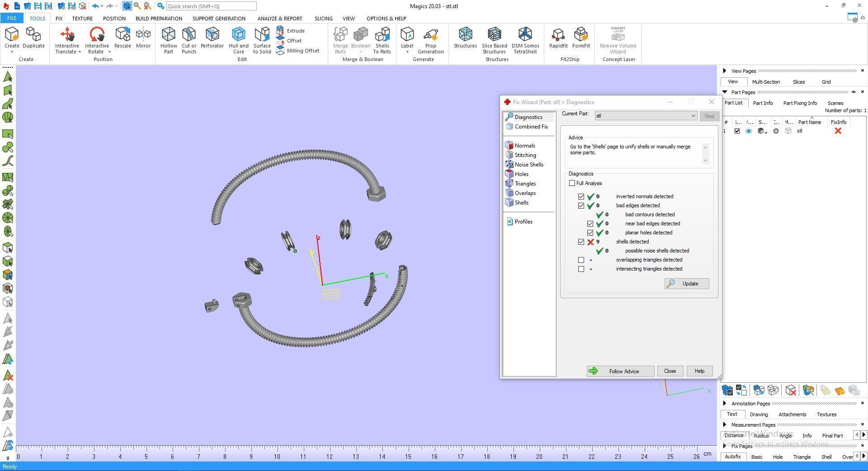Uncheck near bad edges detected checkbox
Viewport: 868px width, 471px height.
pyautogui.click(x=590, y=224)
